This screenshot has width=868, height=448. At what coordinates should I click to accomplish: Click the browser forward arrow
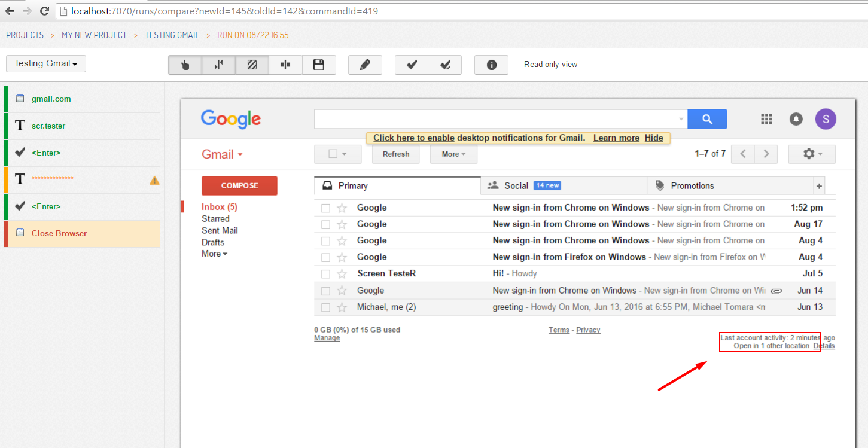pos(28,11)
